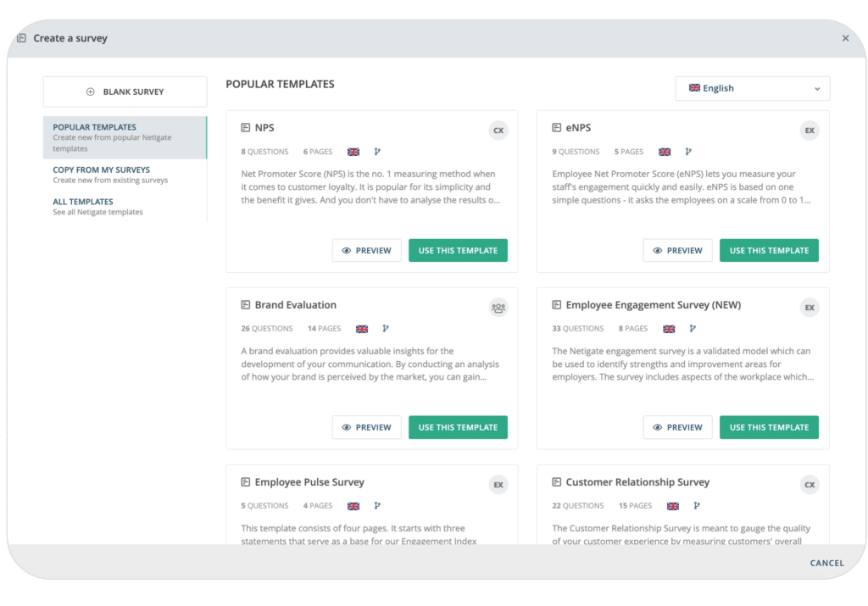Click the Brand Evaluation template title
The height and width of the screenshot is (606, 868).
[x=295, y=305]
